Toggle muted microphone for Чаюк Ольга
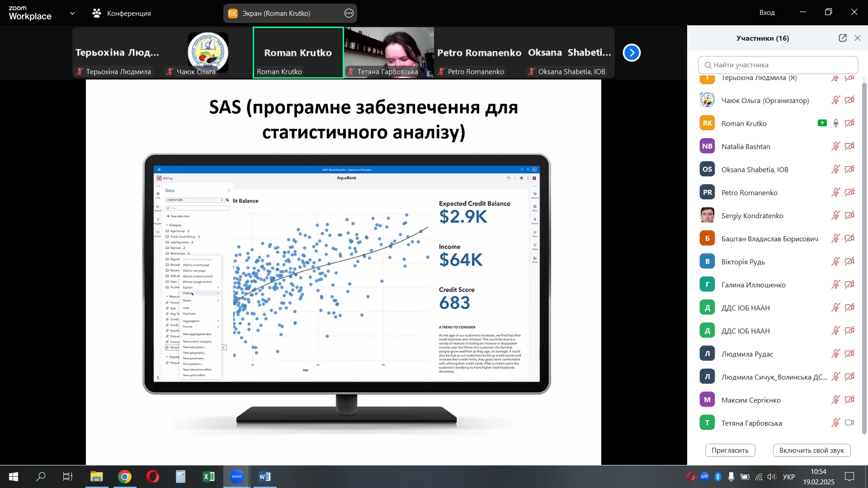This screenshot has height=488, width=868. coord(836,100)
